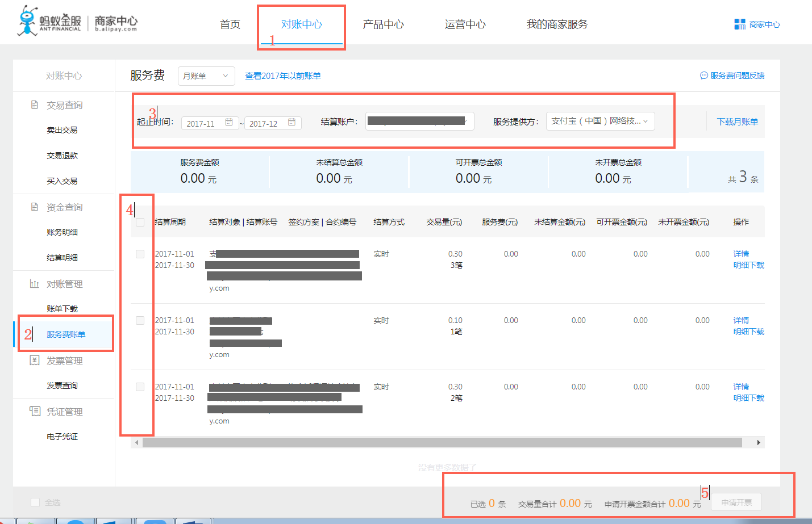
Task: Open the 我的商家服务 tab
Action: [557, 24]
